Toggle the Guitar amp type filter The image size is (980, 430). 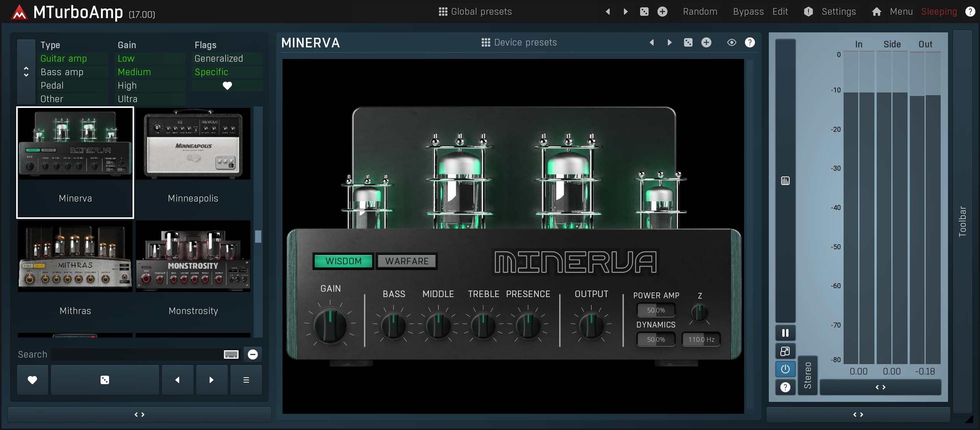point(64,59)
